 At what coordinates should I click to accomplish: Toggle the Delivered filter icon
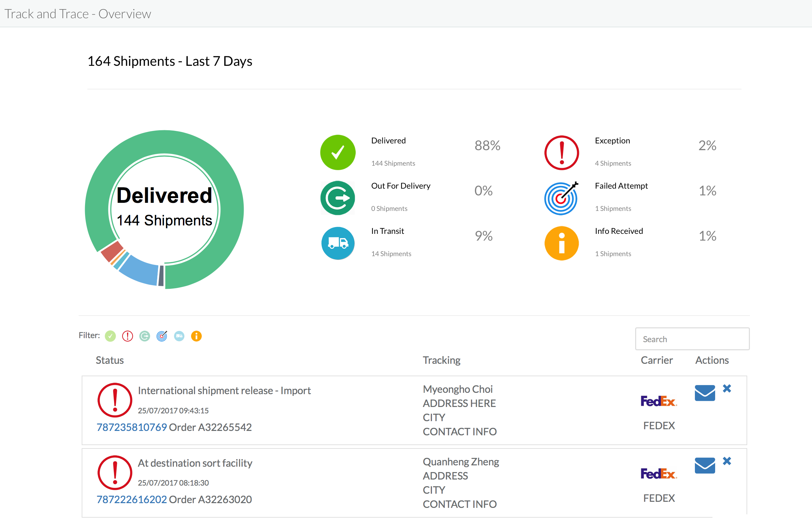110,336
